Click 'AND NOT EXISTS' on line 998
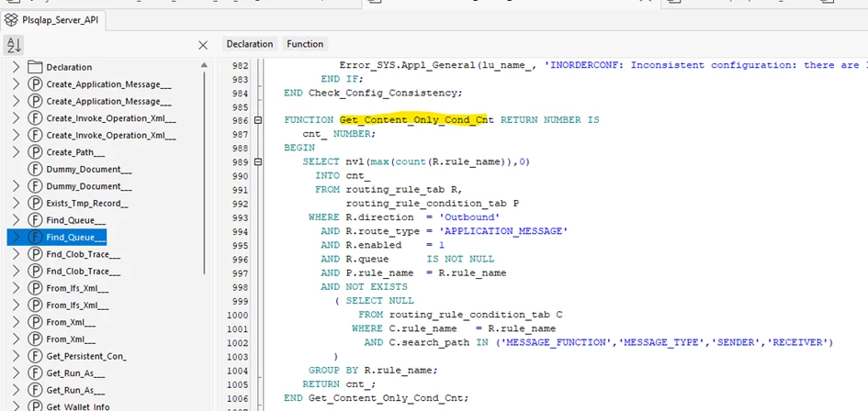 (x=364, y=286)
